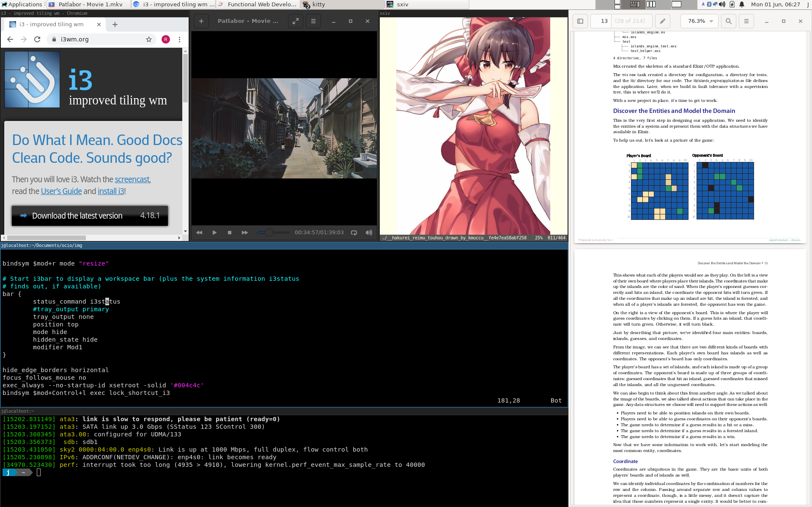Click the scroll-down arrow in the Chromium scrollbar

click(185, 232)
